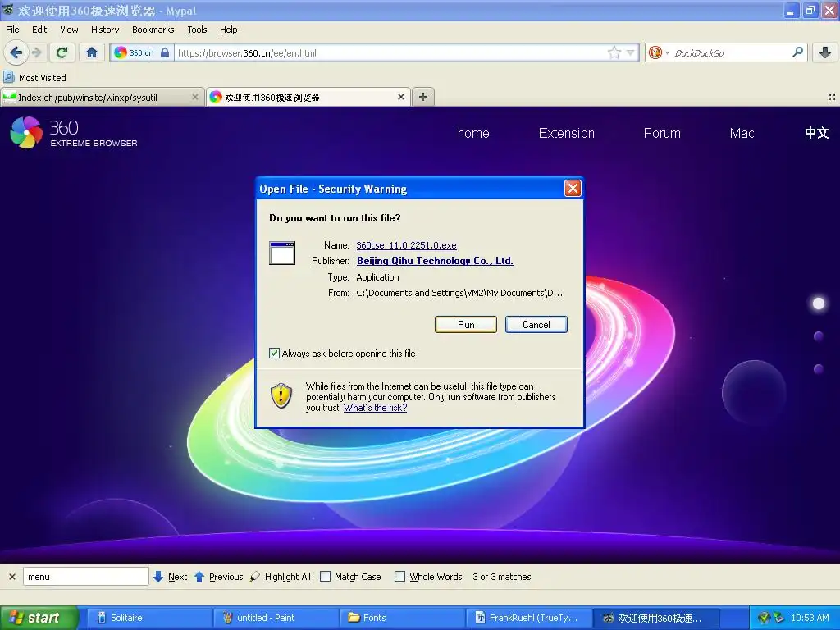The height and width of the screenshot is (630, 840).
Task: Go back with the browser Back arrow
Action: point(16,52)
